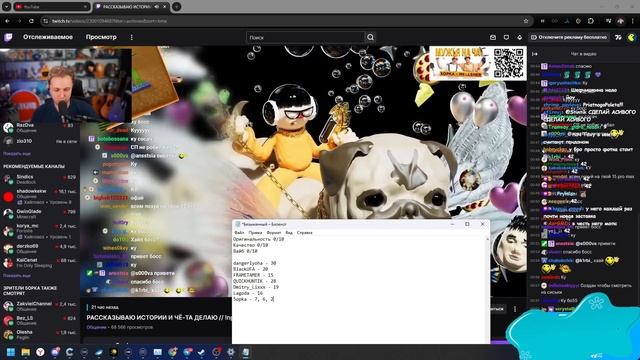Click the Notepad line 'Sopka - 7, 6, 2'

(253, 299)
